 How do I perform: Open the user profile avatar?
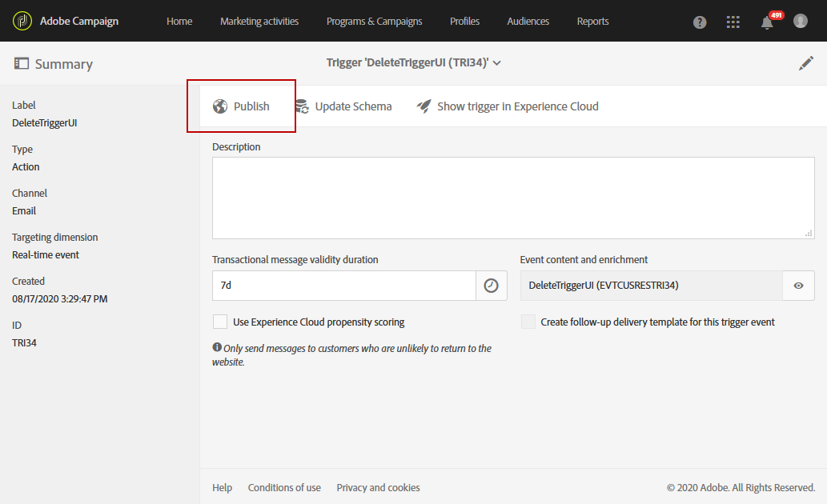800,21
